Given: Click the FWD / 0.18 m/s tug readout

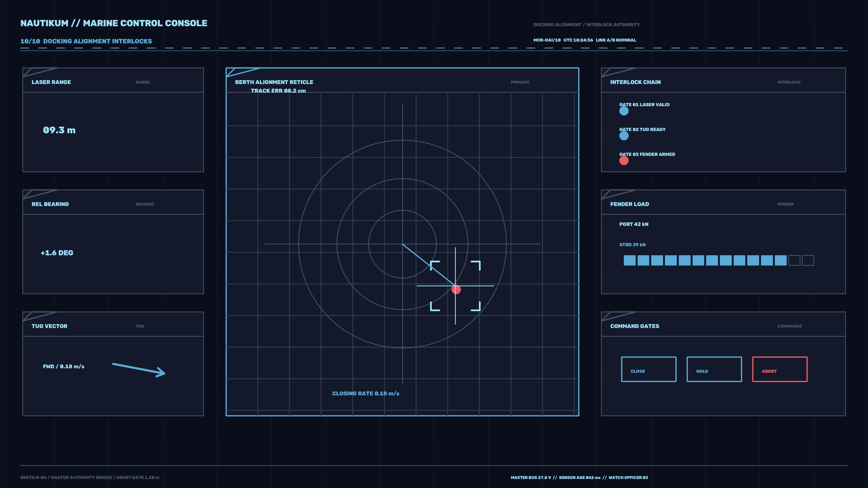Looking at the screenshot, I should pos(64,366).
